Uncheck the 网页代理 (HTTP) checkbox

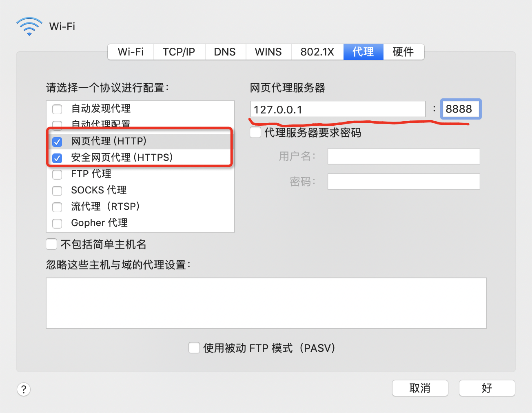pyautogui.click(x=57, y=142)
